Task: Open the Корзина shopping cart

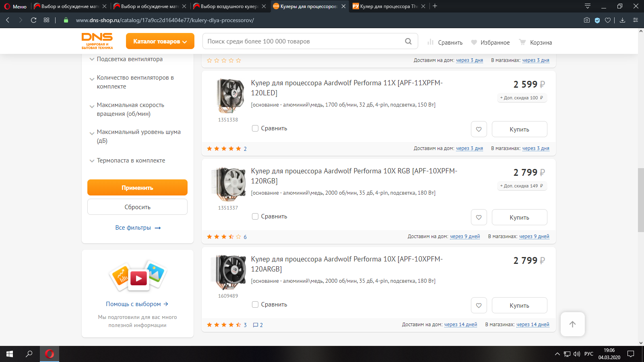Action: click(535, 42)
